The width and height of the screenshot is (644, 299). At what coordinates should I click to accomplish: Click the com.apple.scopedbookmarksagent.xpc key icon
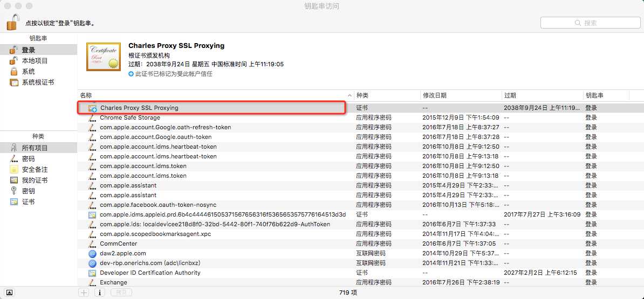92,234
